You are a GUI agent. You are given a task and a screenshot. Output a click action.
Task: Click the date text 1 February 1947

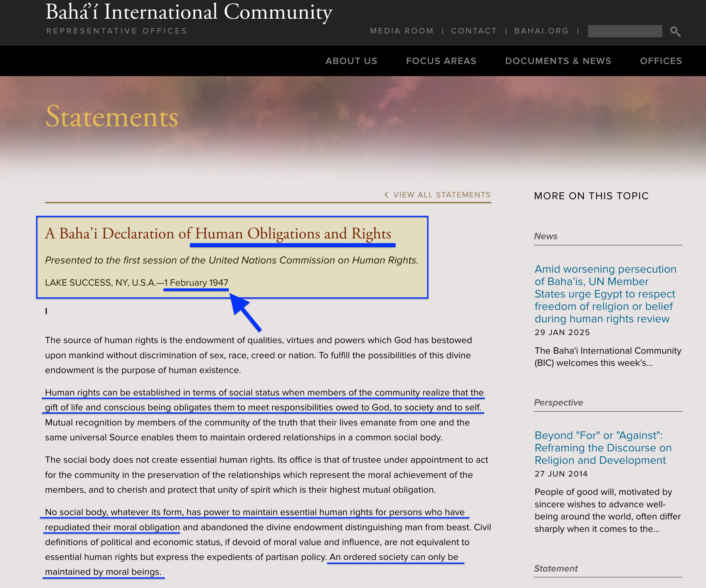click(x=196, y=283)
